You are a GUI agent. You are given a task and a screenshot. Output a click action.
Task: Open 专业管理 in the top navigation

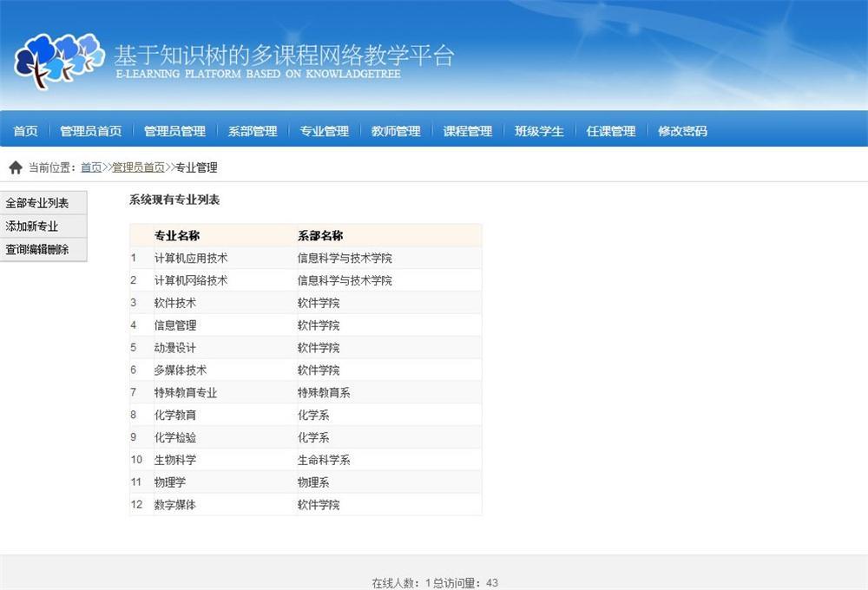point(324,131)
